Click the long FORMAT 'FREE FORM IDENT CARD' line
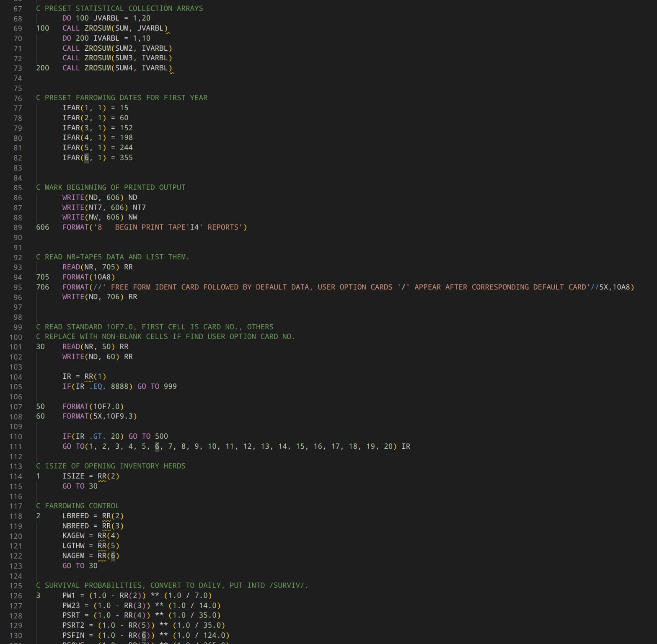The image size is (657, 644). pos(348,287)
